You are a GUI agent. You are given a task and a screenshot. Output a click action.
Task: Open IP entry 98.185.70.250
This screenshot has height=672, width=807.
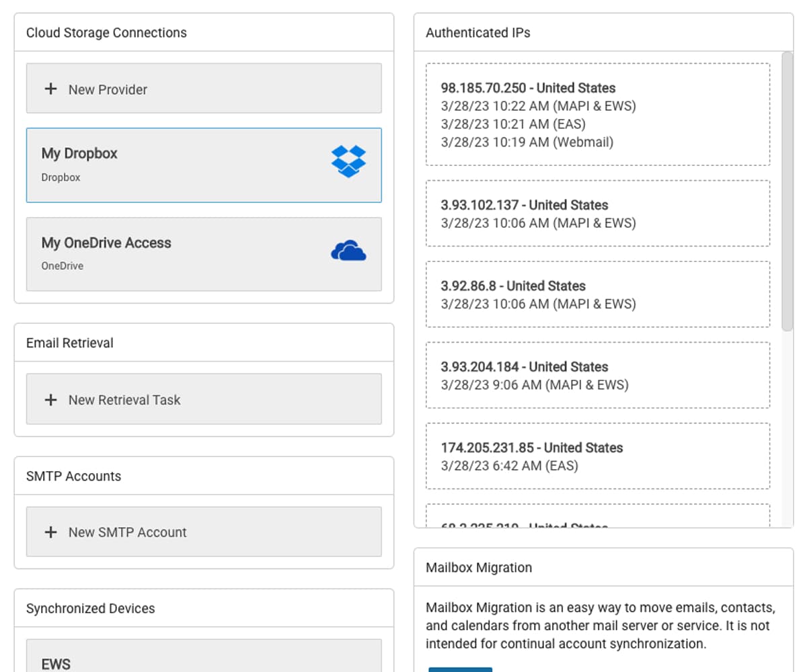click(597, 114)
